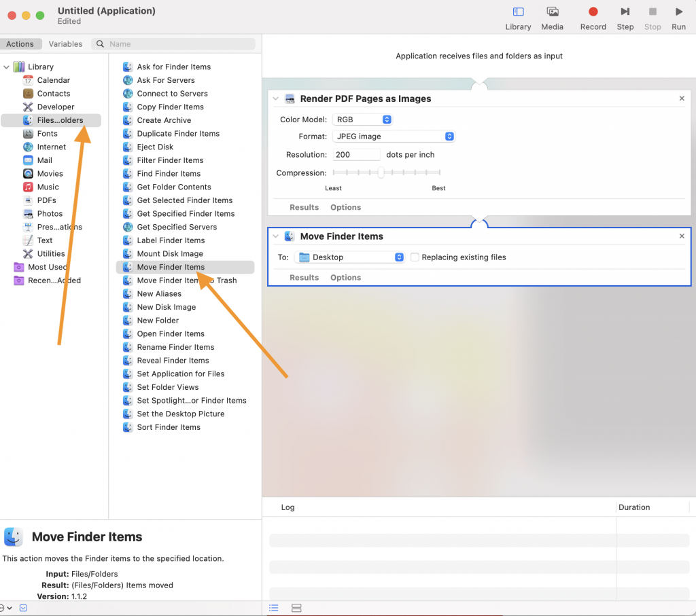Select Developer category in library

point(56,107)
